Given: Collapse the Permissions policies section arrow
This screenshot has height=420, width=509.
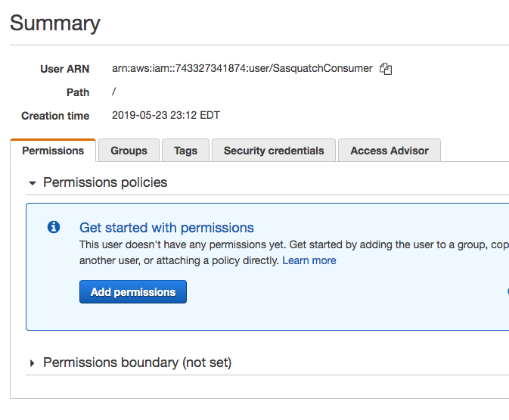Looking at the screenshot, I should click(x=32, y=183).
